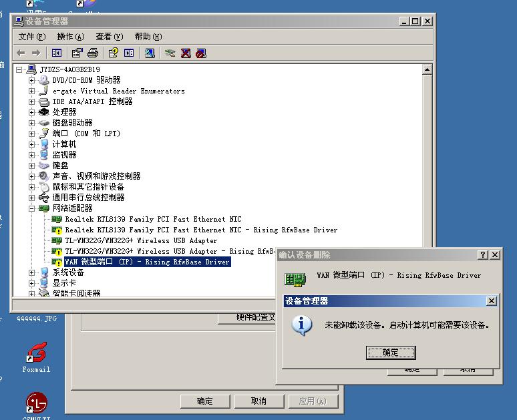Select WAN 微型端口 (IP) - Rising RfwBase Driver
Viewport: 517px width, 420px height.
click(148, 262)
